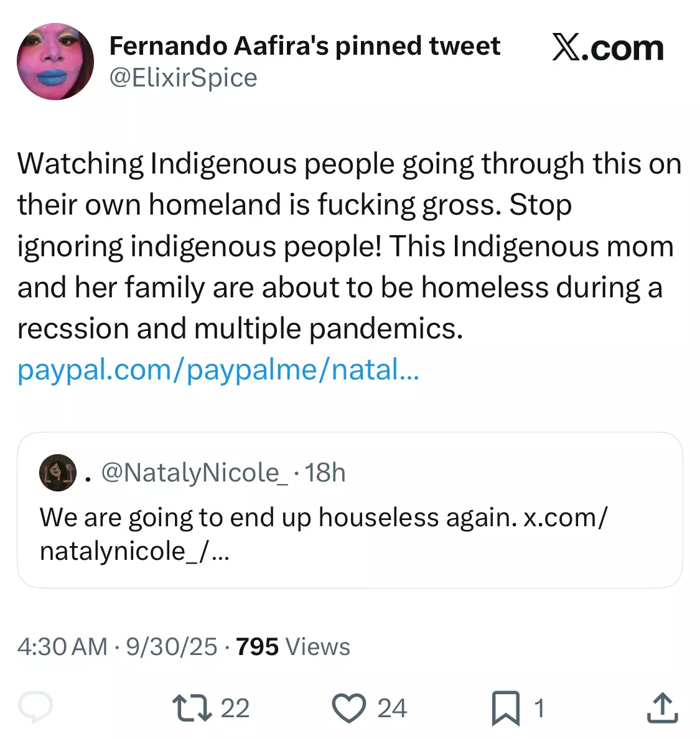The image size is (700, 739).
Task: Click the retweet count 22
Action: tap(235, 709)
